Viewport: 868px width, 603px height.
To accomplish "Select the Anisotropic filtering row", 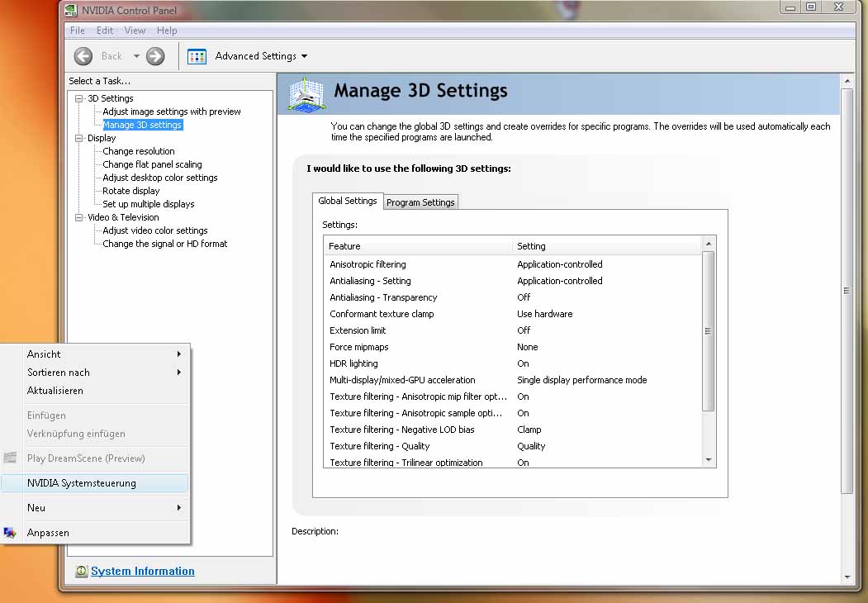I will 513,264.
